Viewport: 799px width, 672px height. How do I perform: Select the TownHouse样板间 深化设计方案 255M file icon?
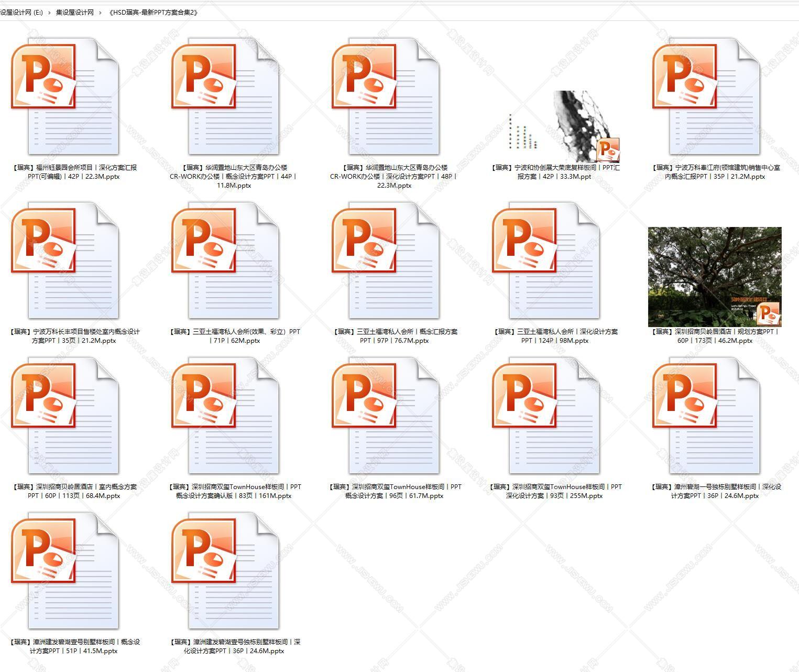(x=546, y=416)
